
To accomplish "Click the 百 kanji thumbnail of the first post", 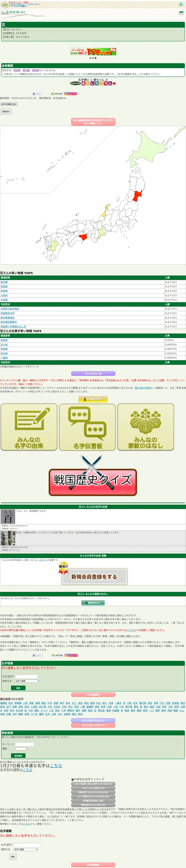I will (8, 517).
